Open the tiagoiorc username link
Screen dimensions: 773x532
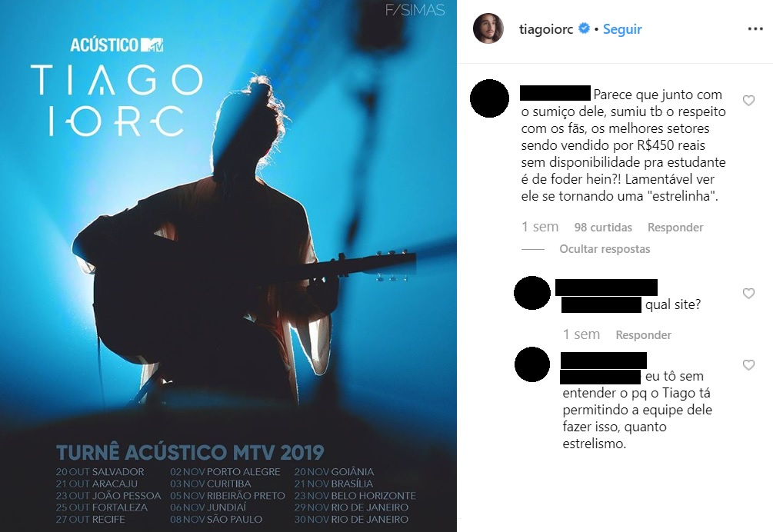(x=546, y=29)
